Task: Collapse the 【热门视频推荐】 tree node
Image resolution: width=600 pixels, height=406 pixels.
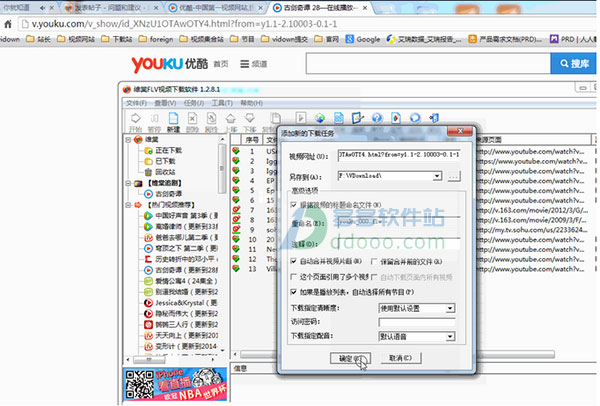Action: [129, 205]
